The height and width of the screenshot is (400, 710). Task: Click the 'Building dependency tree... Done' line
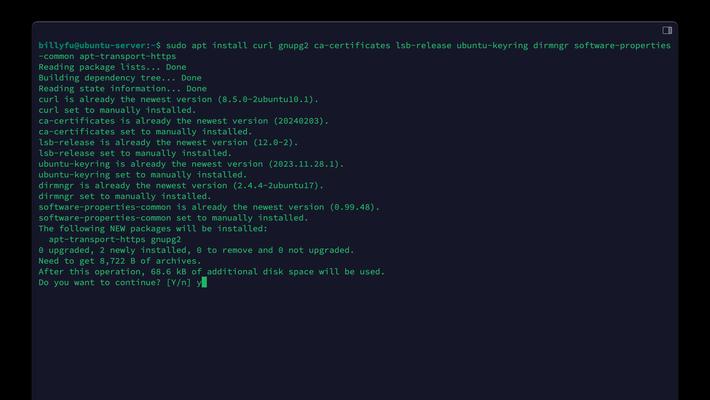(x=120, y=78)
